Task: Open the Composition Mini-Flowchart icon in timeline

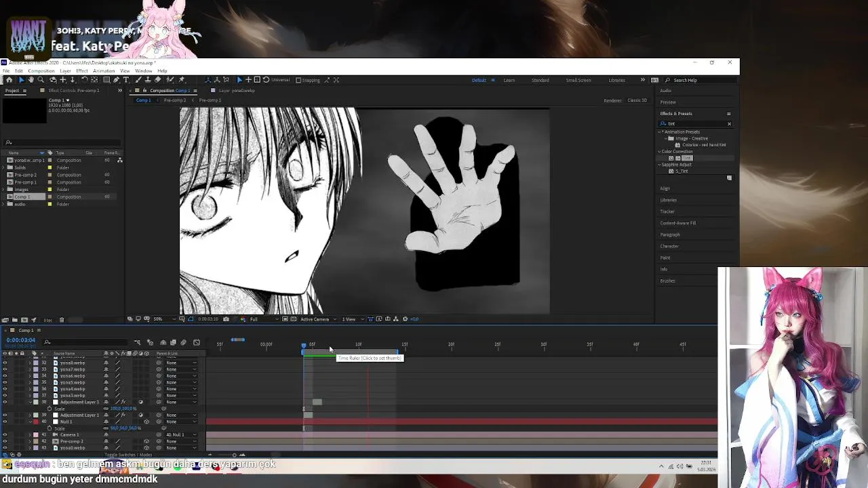Action: 137,342
